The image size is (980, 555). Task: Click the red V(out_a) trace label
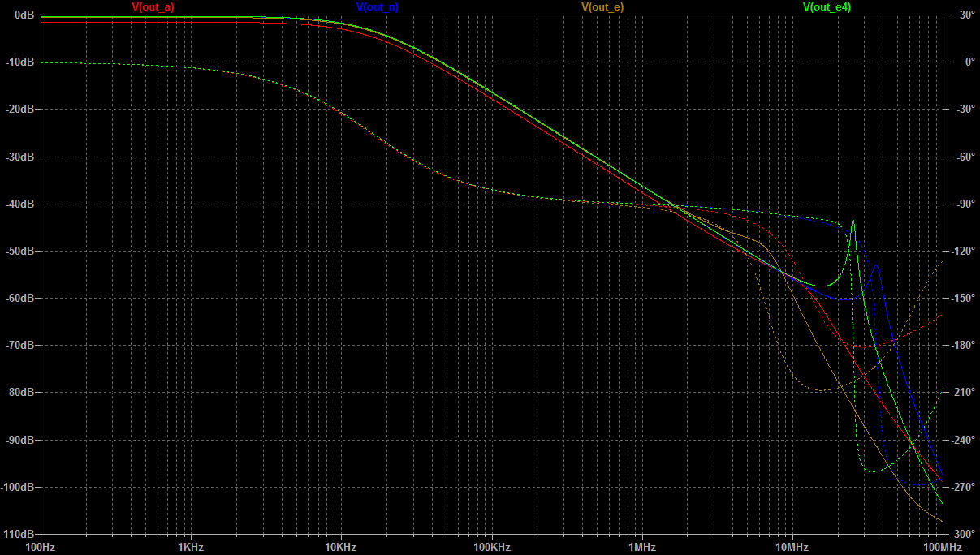click(x=153, y=6)
